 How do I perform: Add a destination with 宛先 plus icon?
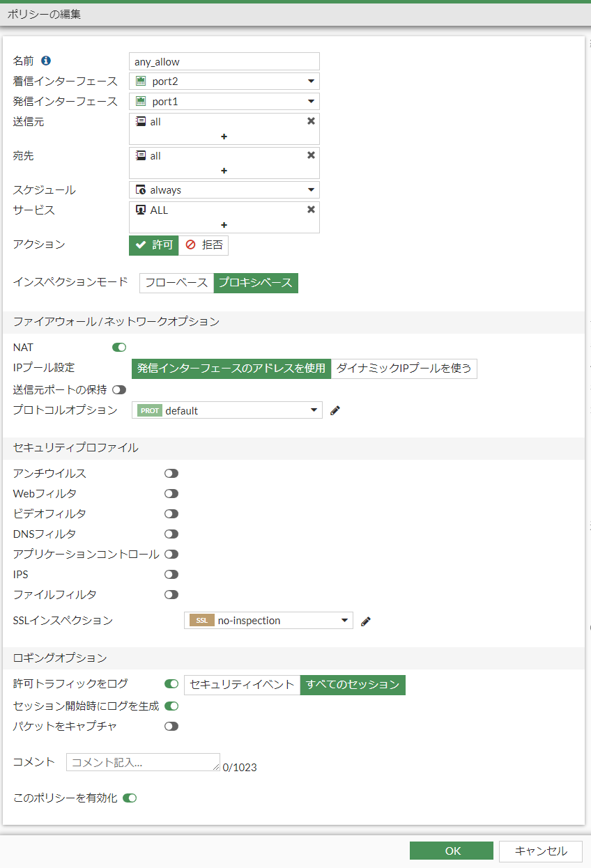(x=224, y=171)
